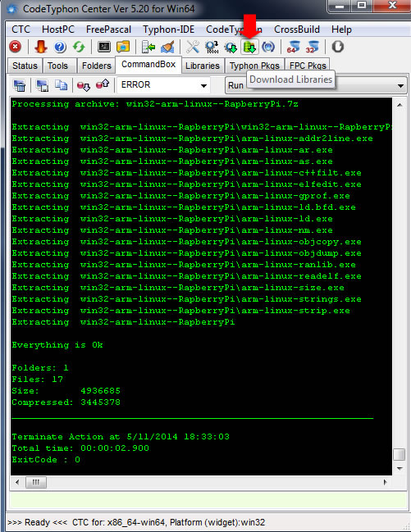Click the vertical scrollbar thumb

(400, 454)
